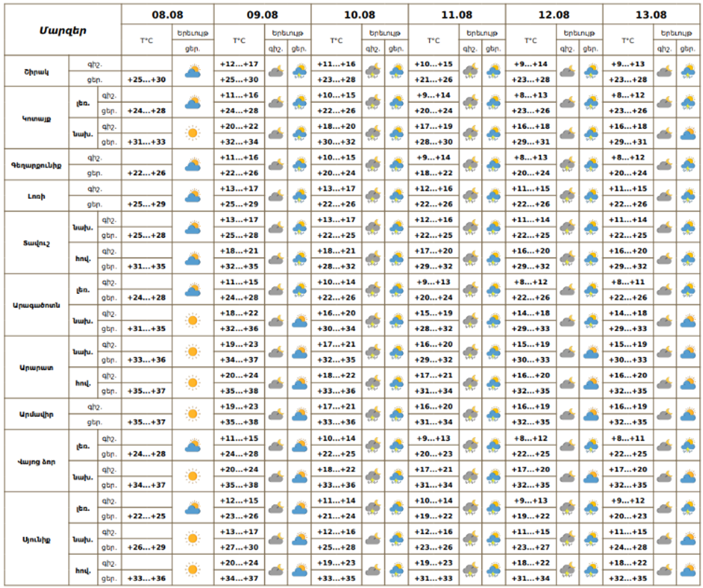Select the Սյունիք region label

(x=36, y=540)
